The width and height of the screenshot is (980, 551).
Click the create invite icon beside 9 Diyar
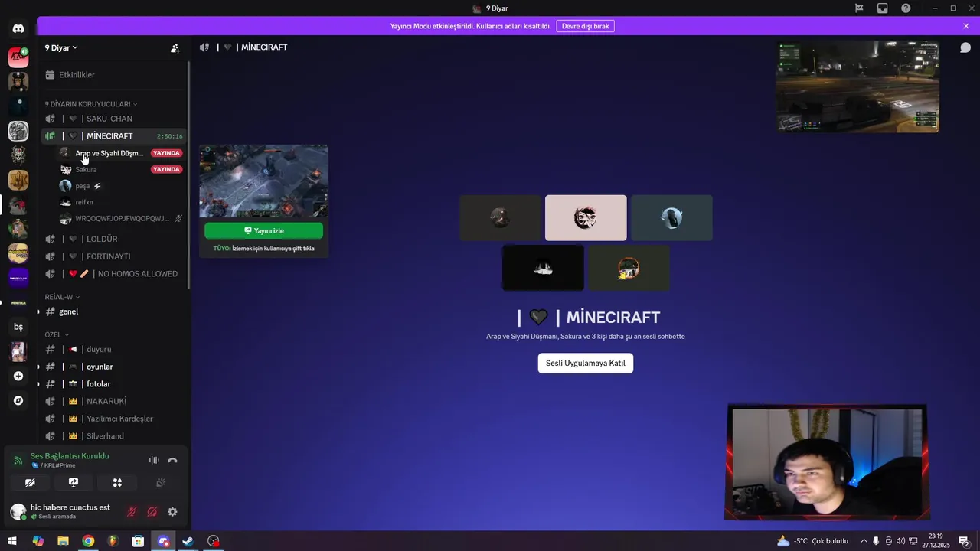175,47
